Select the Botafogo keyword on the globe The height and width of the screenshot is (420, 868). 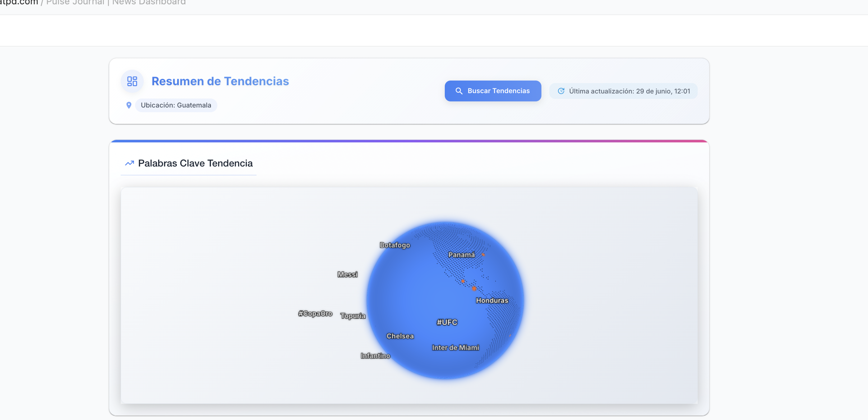[394, 245]
